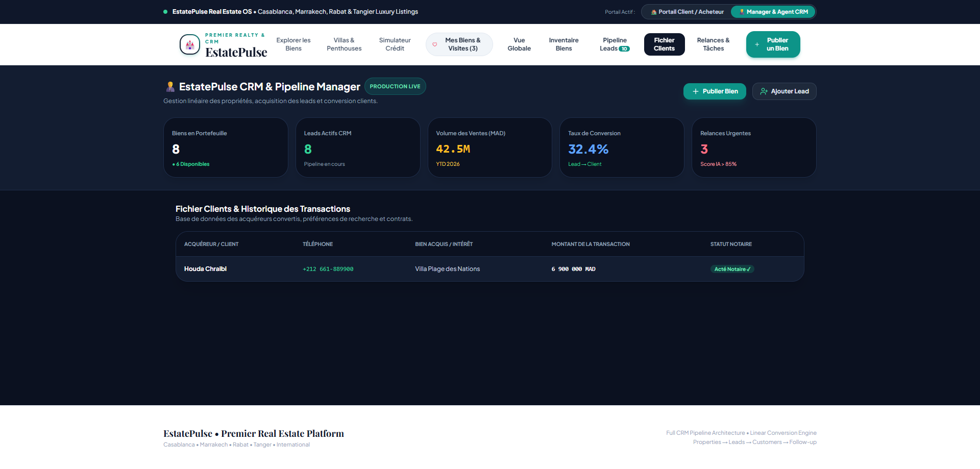
Task: Open Inventaire Biens tab
Action: click(x=563, y=44)
